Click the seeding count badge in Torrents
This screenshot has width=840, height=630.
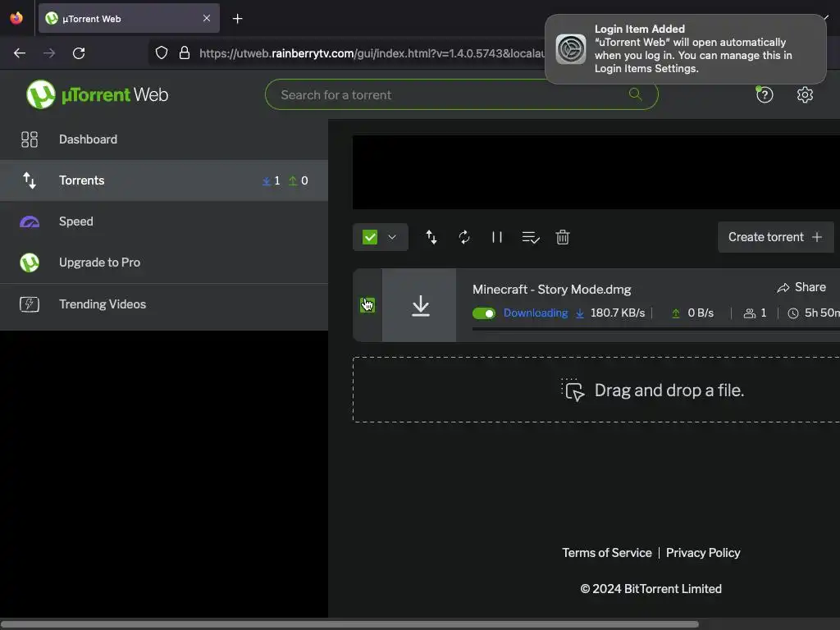click(299, 180)
